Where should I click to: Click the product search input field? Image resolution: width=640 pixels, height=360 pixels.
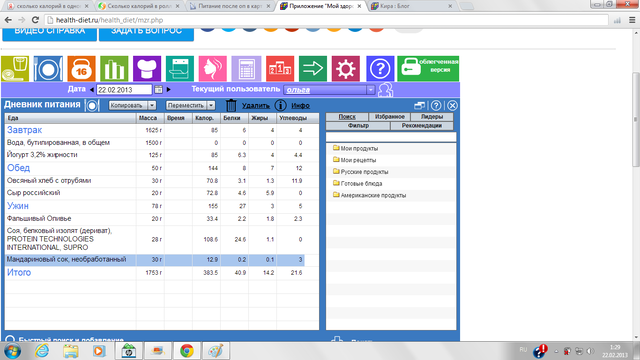click(x=391, y=137)
